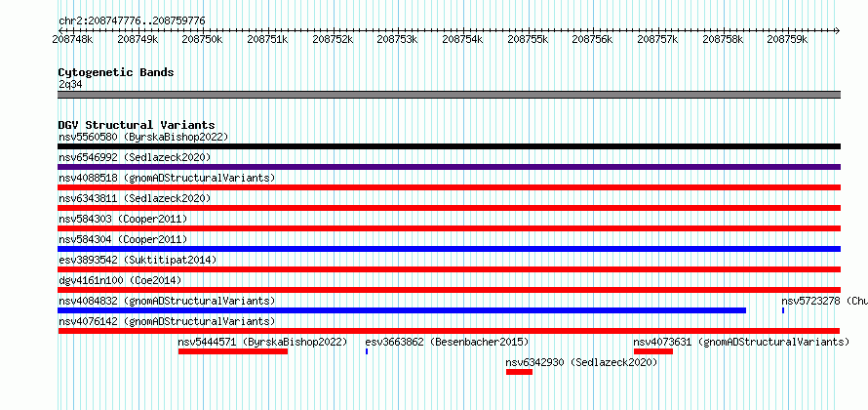This screenshot has height=410, width=868.
Task: Open the nsv4076142 (gnomADStructuralVariants) label
Action: point(167,321)
